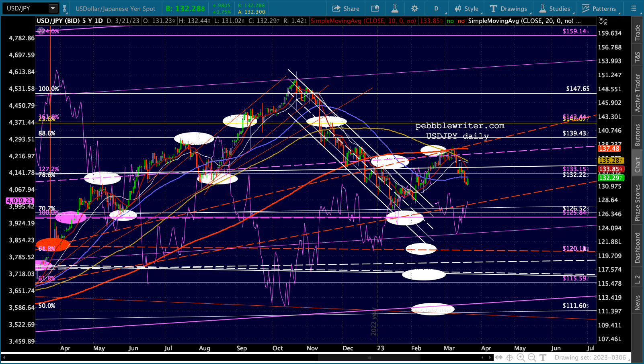The height and width of the screenshot is (364, 644).
Task: Open the chart alerts book icon
Action: tap(375, 8)
